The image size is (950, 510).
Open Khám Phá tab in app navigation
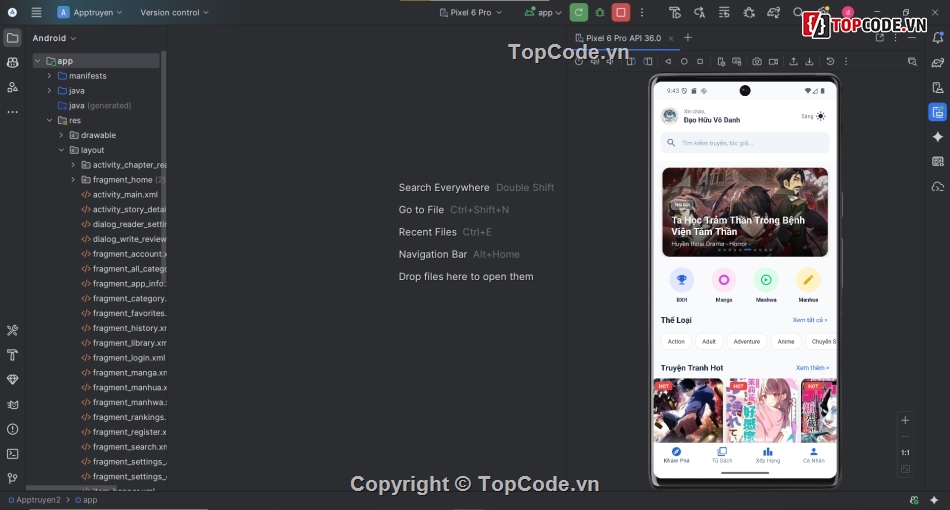tap(676, 455)
